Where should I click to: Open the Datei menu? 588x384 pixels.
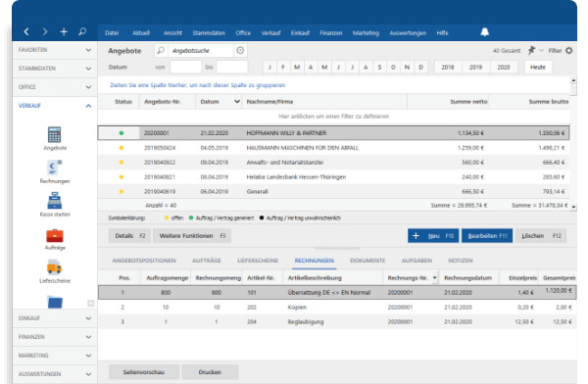112,33
